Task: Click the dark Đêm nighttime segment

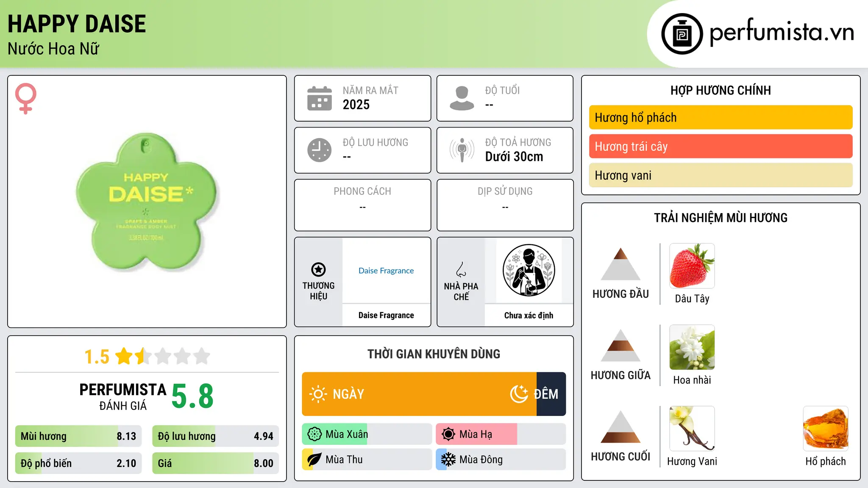Action: point(551,394)
